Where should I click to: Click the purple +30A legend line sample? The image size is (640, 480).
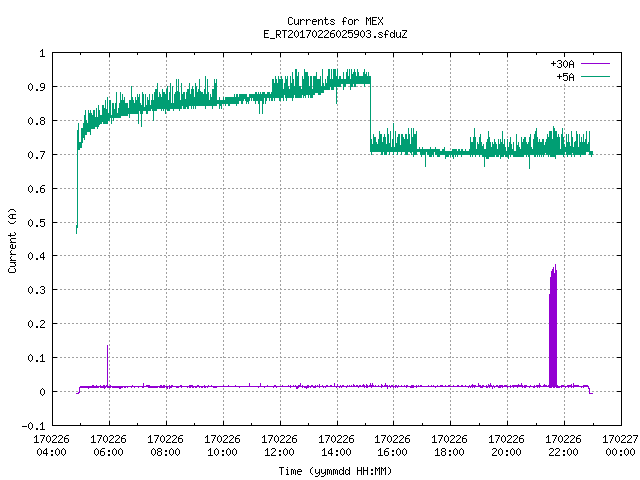coord(595,64)
